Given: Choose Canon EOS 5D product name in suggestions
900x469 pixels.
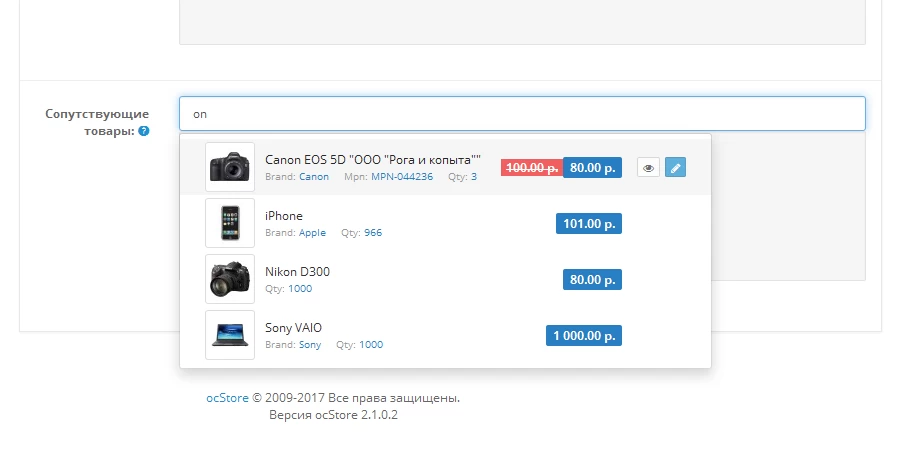Looking at the screenshot, I should pos(373,160).
